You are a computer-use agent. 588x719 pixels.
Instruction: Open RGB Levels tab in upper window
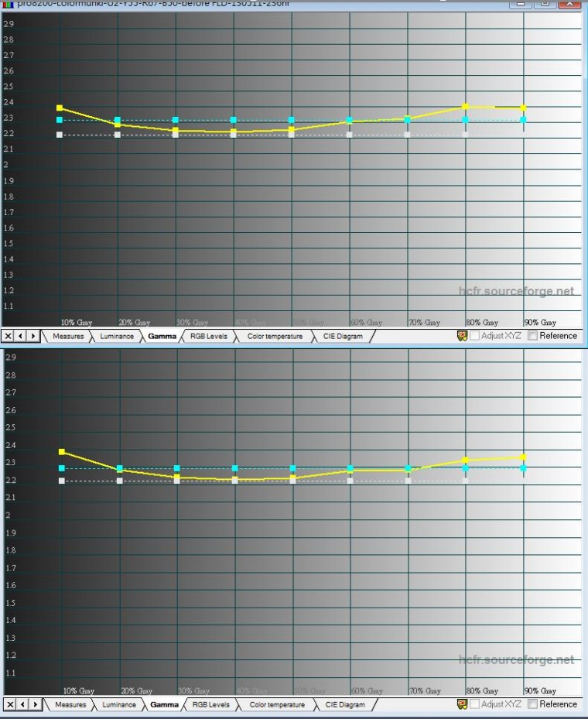209,336
